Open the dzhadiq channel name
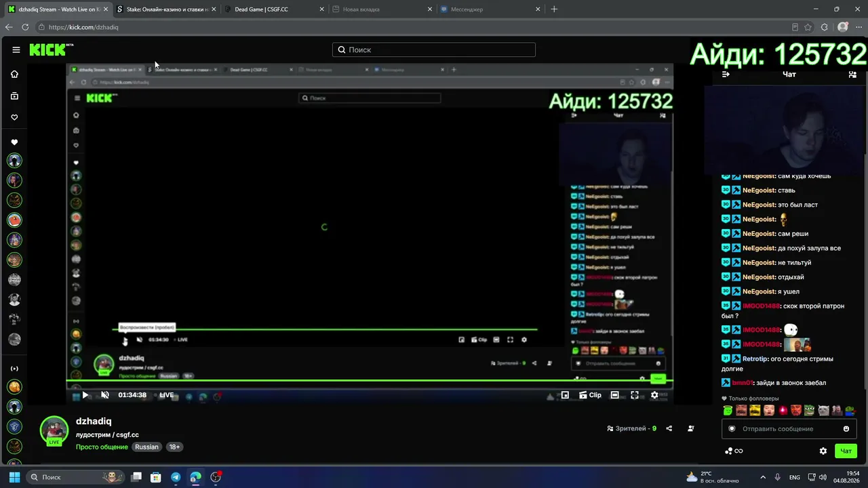This screenshot has height=488, width=868. (94, 421)
